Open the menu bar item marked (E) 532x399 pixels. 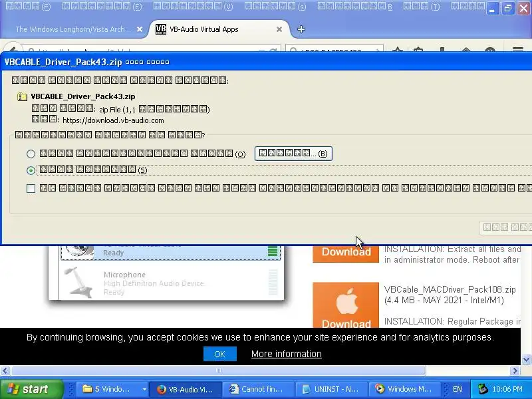tap(102, 6)
